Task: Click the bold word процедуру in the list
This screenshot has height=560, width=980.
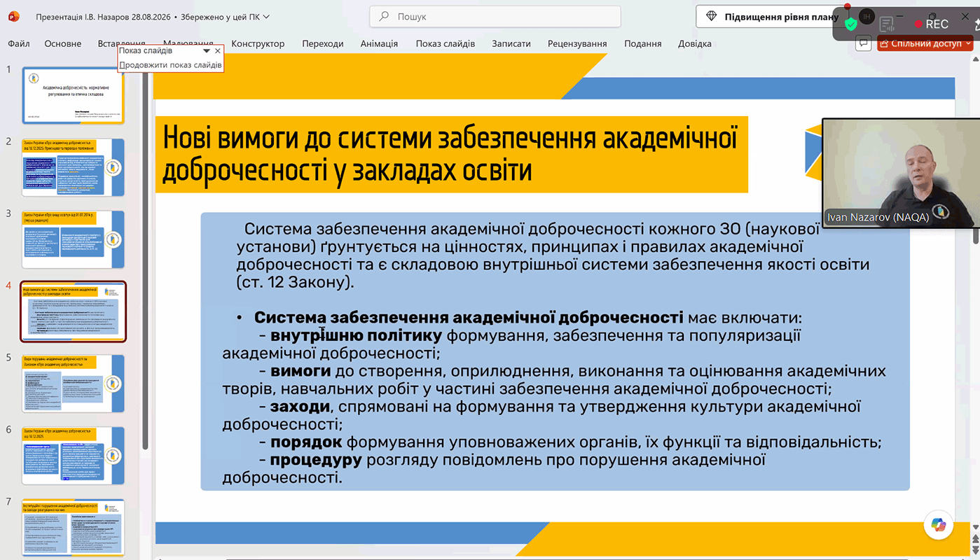Action: tap(316, 461)
